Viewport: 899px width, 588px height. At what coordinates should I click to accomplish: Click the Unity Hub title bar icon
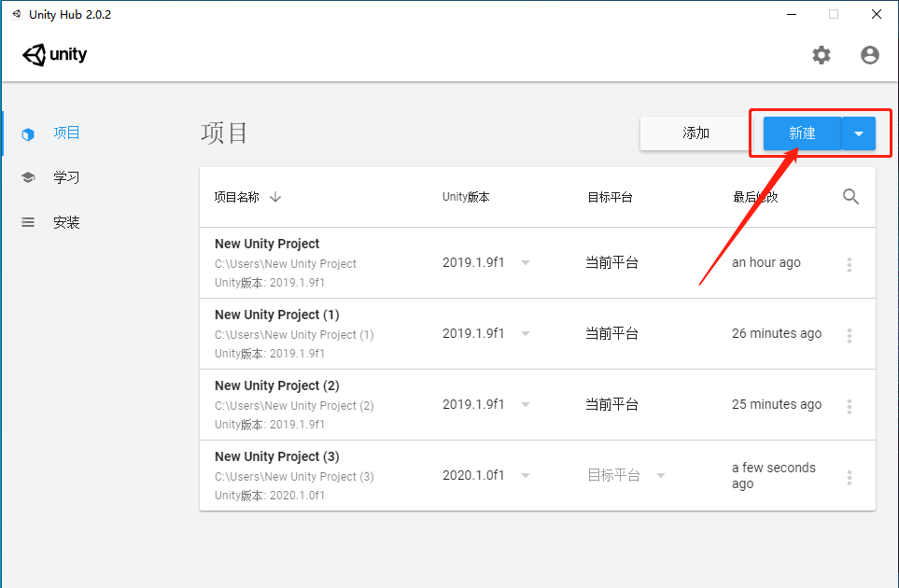click(x=17, y=14)
